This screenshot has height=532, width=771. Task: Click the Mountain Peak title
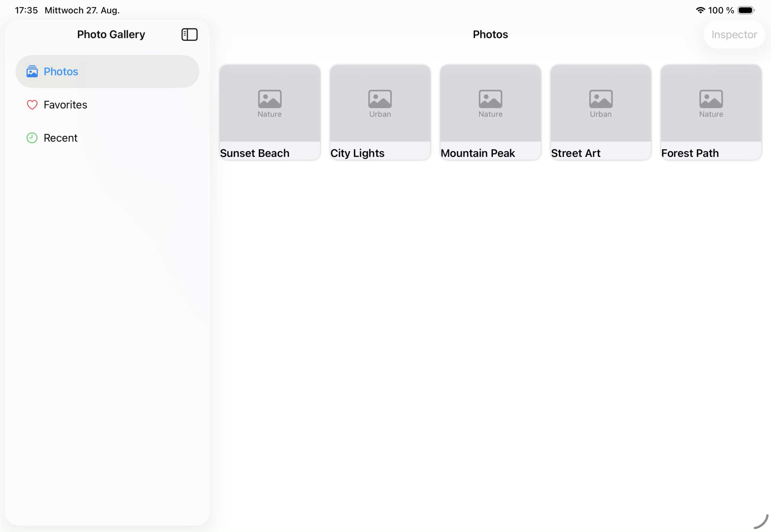pyautogui.click(x=478, y=153)
